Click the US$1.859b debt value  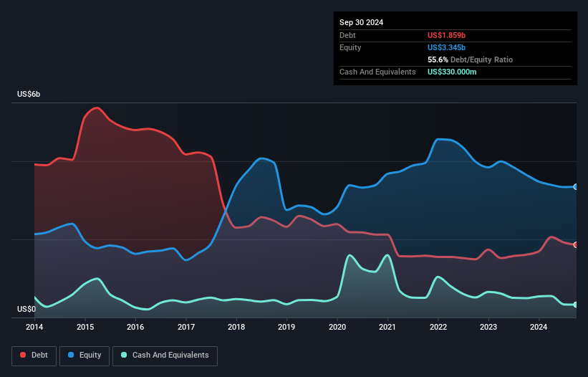point(446,35)
